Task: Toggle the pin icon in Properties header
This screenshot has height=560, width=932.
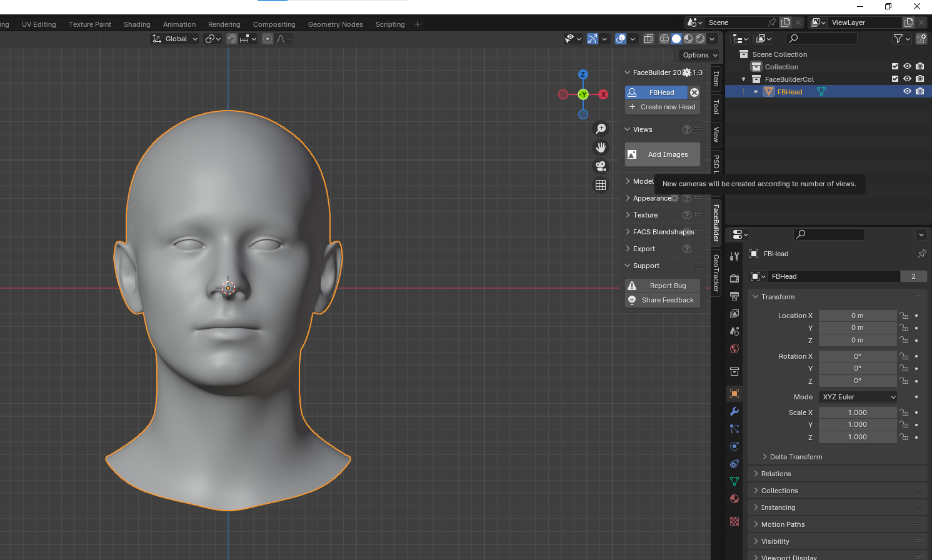Action: coord(921,254)
